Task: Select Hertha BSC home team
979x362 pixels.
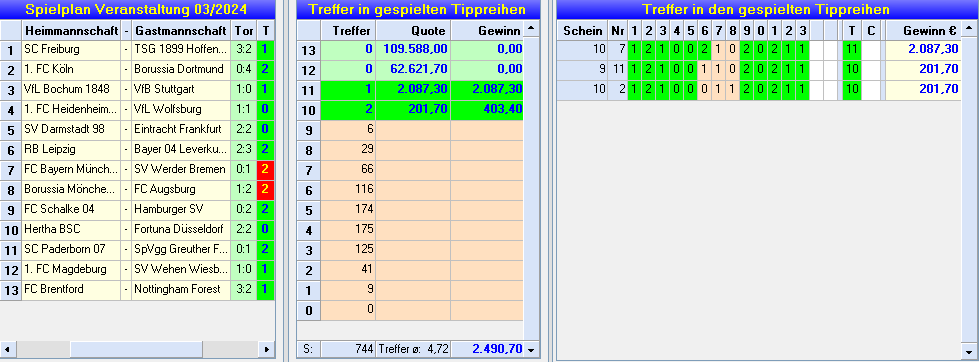Action: pos(71,229)
